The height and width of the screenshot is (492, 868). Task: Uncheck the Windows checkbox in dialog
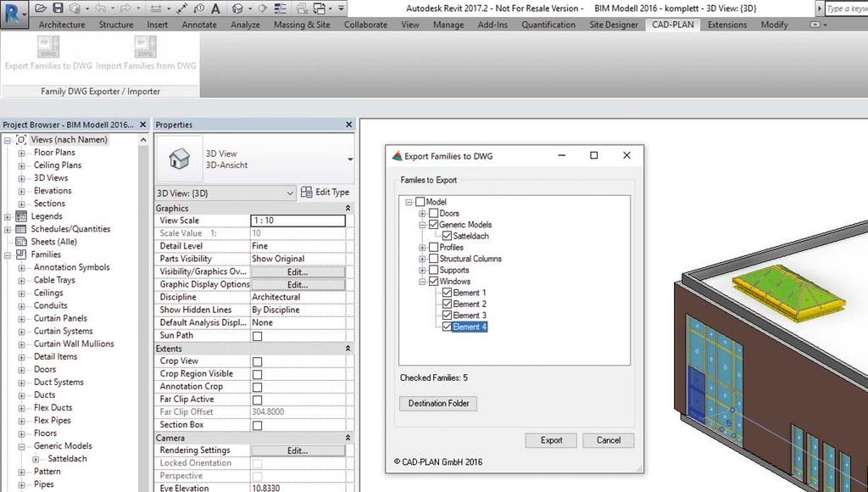[433, 282]
